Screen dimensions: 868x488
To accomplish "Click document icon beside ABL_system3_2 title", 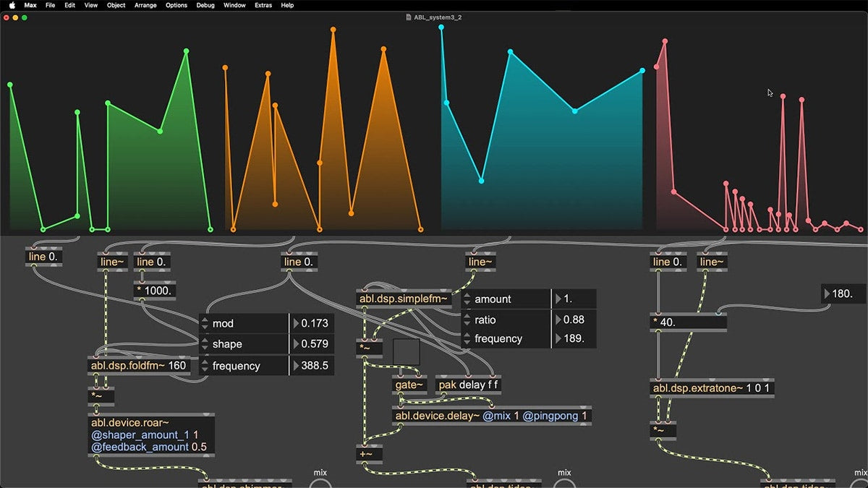I will click(x=409, y=17).
